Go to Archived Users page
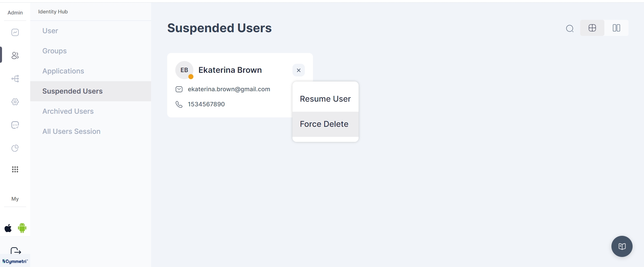 68,111
